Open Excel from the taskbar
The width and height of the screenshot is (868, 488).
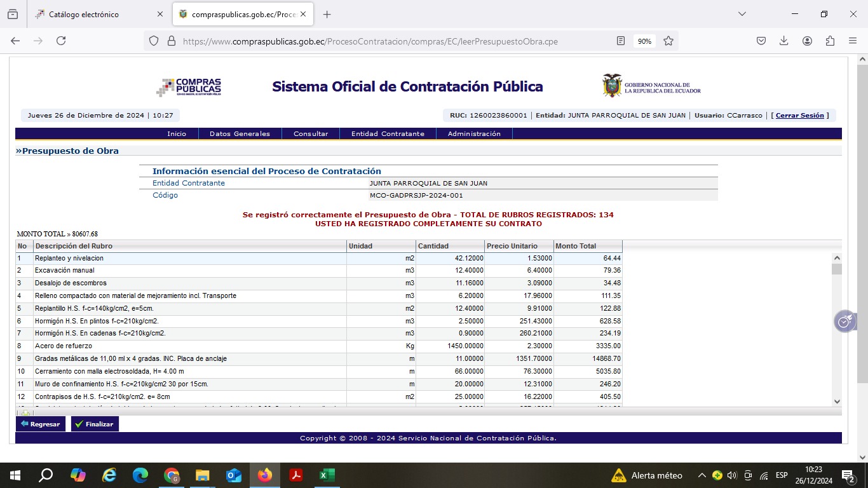[327, 475]
